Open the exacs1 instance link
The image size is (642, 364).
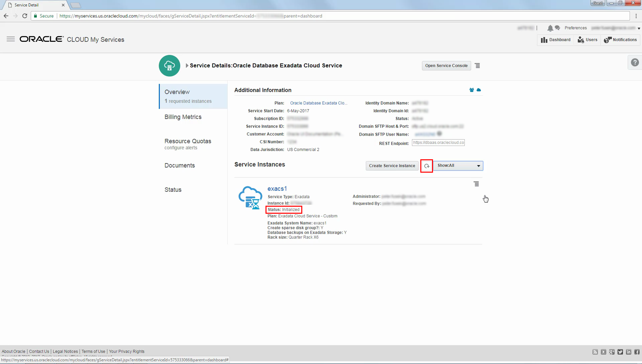[277, 189]
